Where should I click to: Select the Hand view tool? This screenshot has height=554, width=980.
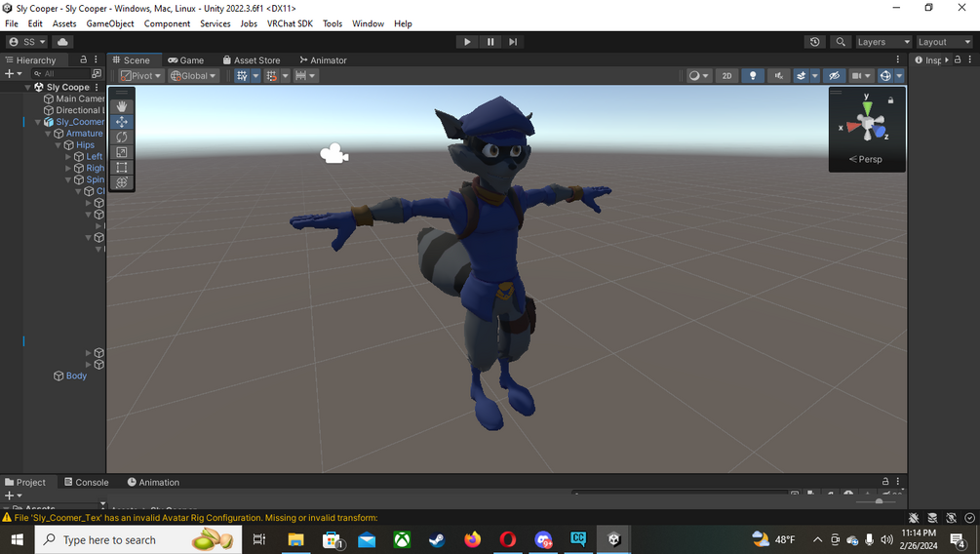[122, 106]
